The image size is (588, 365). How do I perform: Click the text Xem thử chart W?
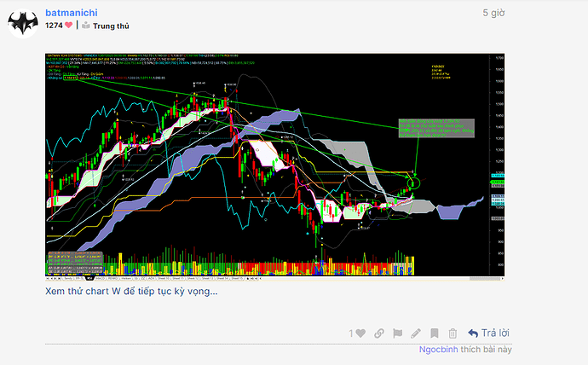point(83,291)
